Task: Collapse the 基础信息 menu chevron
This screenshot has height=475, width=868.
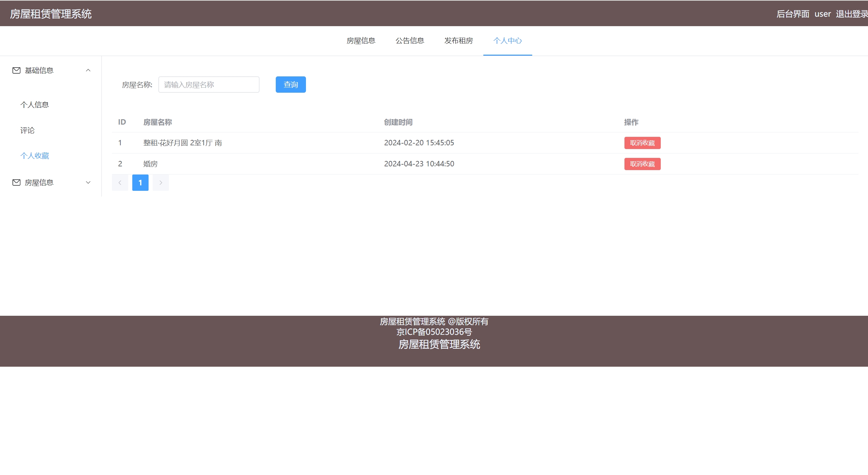Action: (88, 70)
